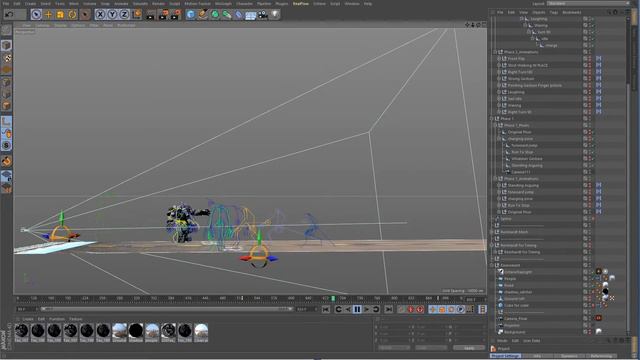Click the Coordinate System icon
Viewport: 640px width, 360px height.
(137, 15)
